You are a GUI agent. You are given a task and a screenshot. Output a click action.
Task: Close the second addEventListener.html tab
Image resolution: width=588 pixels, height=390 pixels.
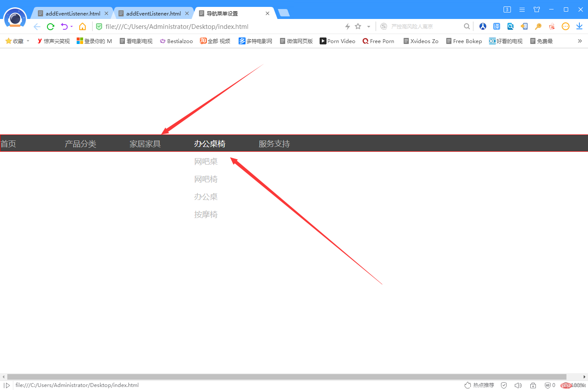click(187, 13)
